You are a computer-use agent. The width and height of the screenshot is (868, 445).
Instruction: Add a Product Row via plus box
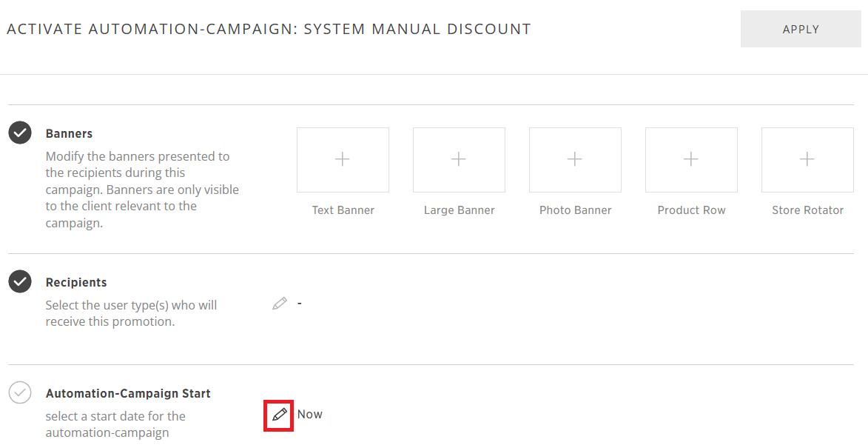pos(691,160)
